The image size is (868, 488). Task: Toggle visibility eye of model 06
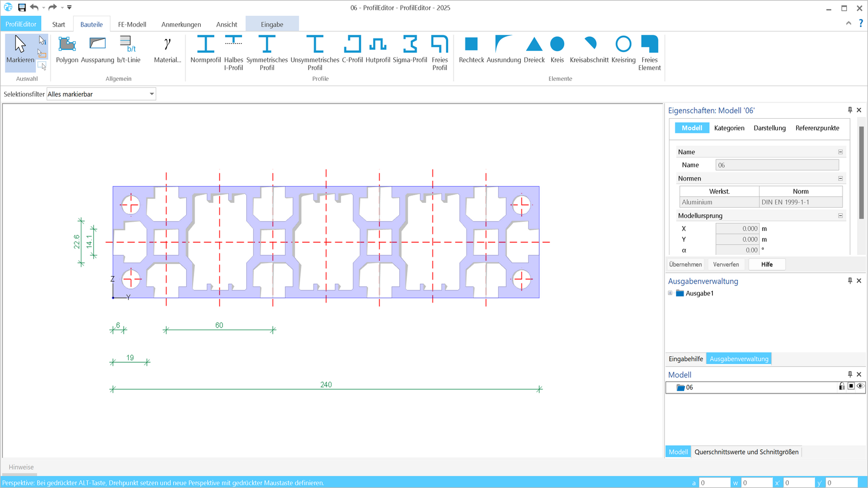(x=860, y=386)
